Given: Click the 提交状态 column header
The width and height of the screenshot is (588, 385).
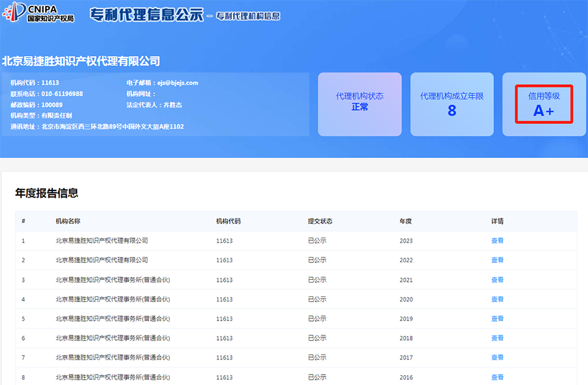Looking at the screenshot, I should [320, 221].
